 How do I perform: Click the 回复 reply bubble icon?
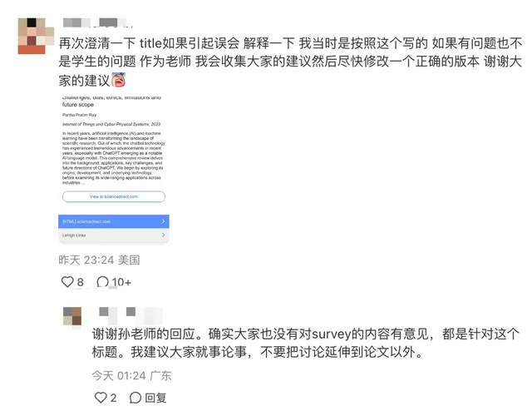(135, 398)
